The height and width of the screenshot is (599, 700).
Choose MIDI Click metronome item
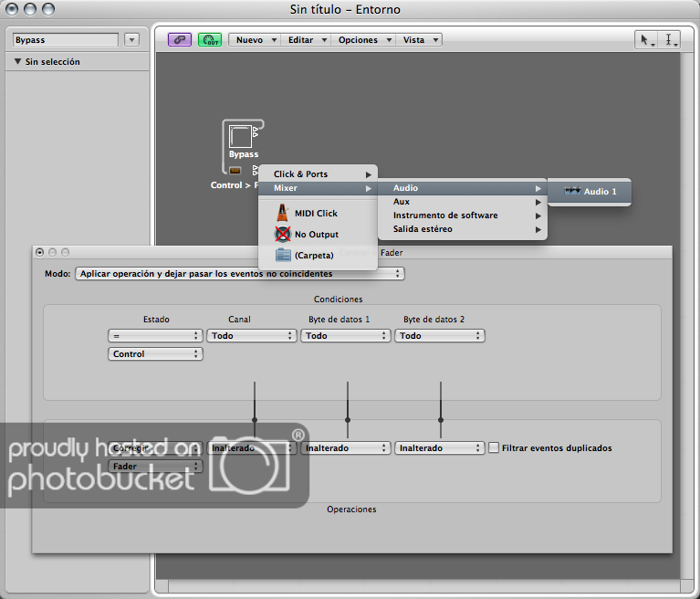click(x=315, y=214)
